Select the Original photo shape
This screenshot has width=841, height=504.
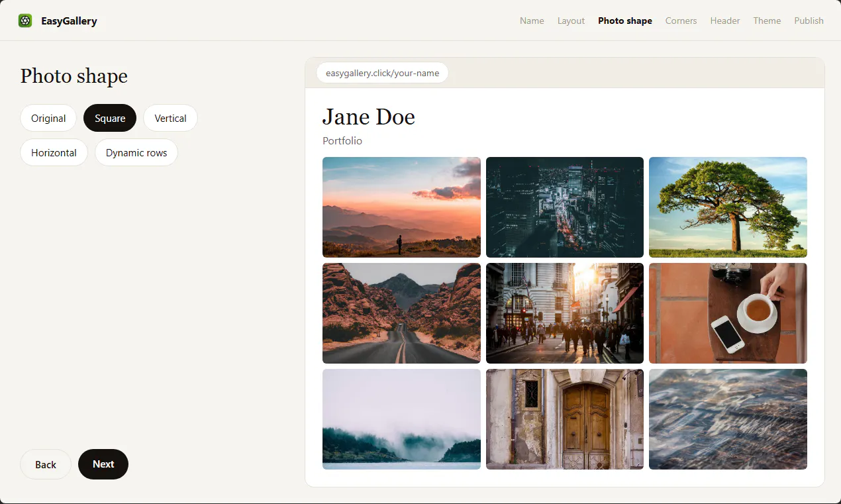pos(48,118)
